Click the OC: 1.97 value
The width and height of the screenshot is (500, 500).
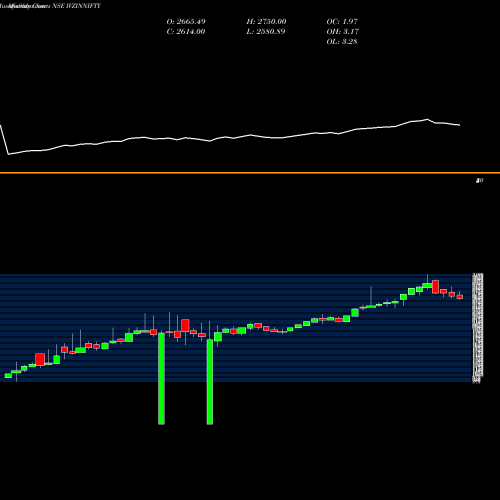tap(342, 22)
